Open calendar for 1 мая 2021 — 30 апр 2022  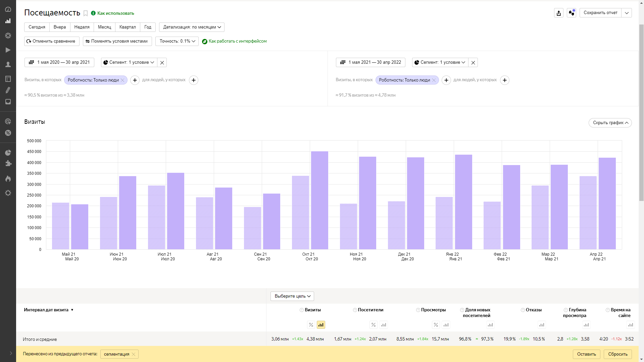[x=370, y=62]
